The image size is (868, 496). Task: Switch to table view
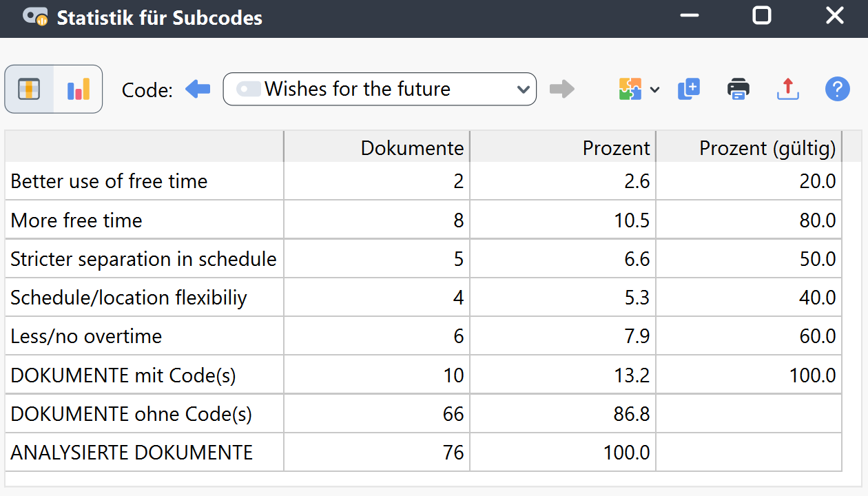pos(30,89)
